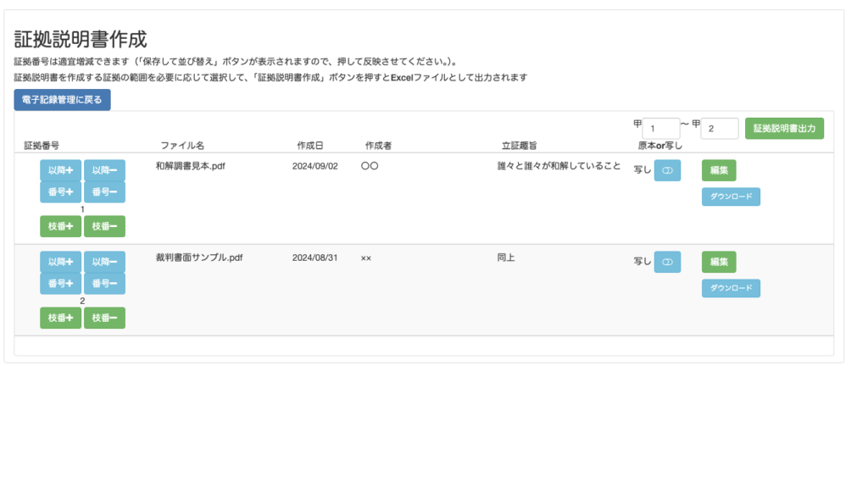Add 枝番+ to evidence number 1

click(x=61, y=226)
